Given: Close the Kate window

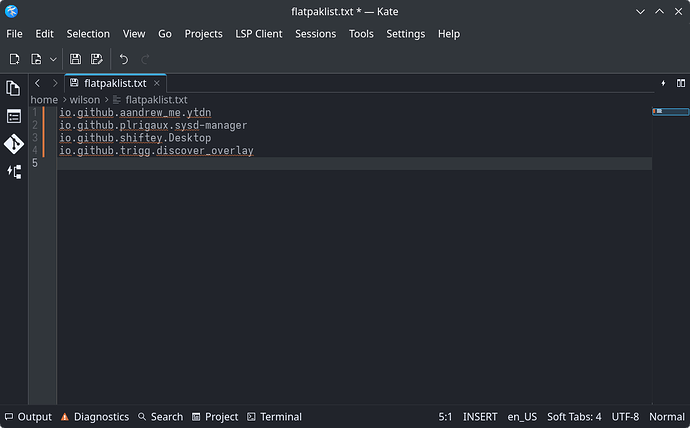Looking at the screenshot, I should point(678,12).
